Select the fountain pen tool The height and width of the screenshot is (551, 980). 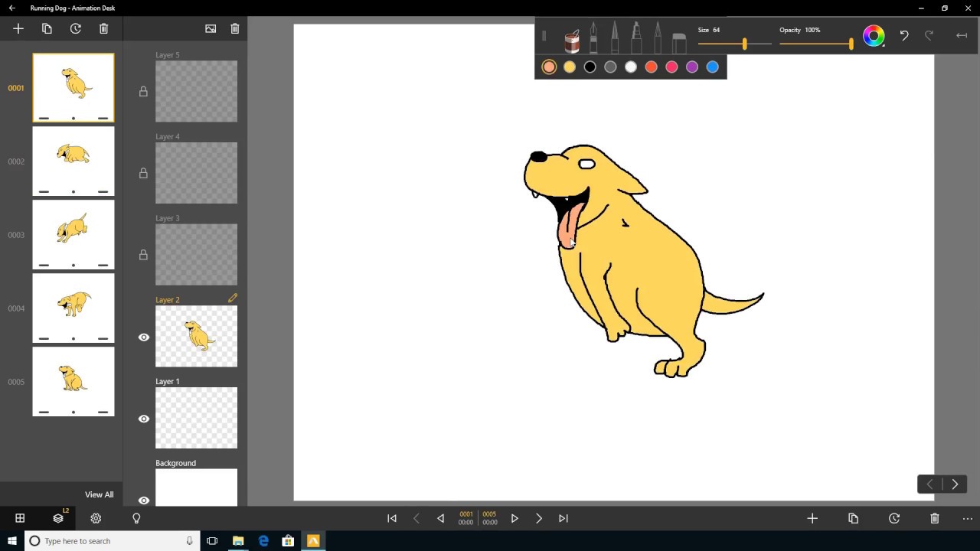593,37
